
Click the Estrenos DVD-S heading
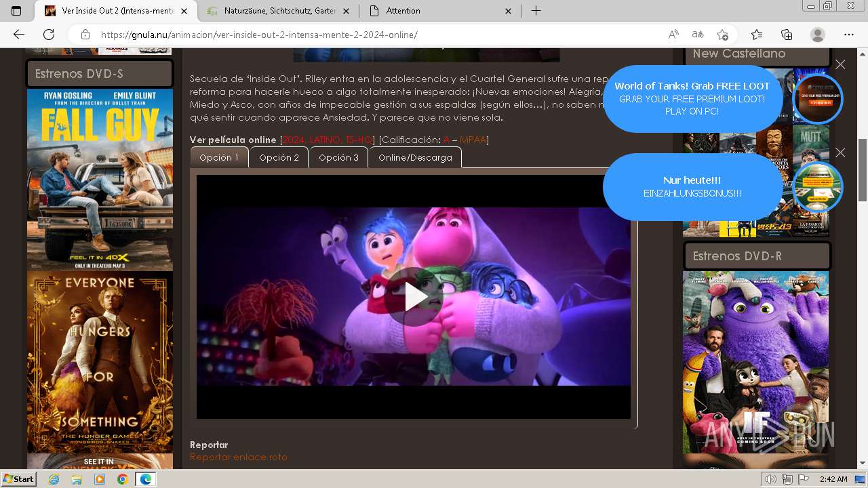coord(100,74)
